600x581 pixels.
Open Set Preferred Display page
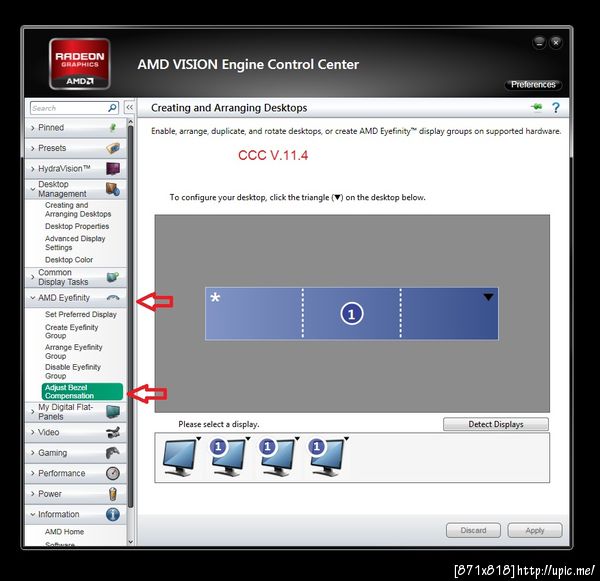pos(81,314)
